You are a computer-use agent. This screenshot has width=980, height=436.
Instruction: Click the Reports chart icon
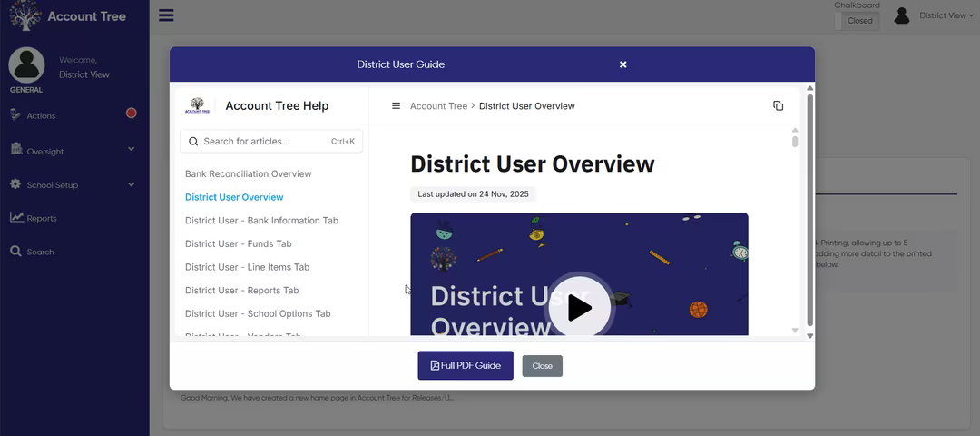(x=16, y=218)
